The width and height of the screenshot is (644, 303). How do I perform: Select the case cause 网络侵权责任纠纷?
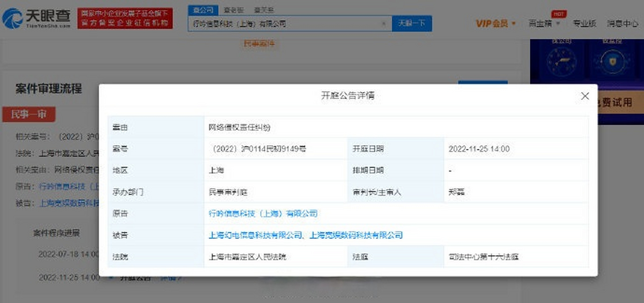click(x=240, y=127)
